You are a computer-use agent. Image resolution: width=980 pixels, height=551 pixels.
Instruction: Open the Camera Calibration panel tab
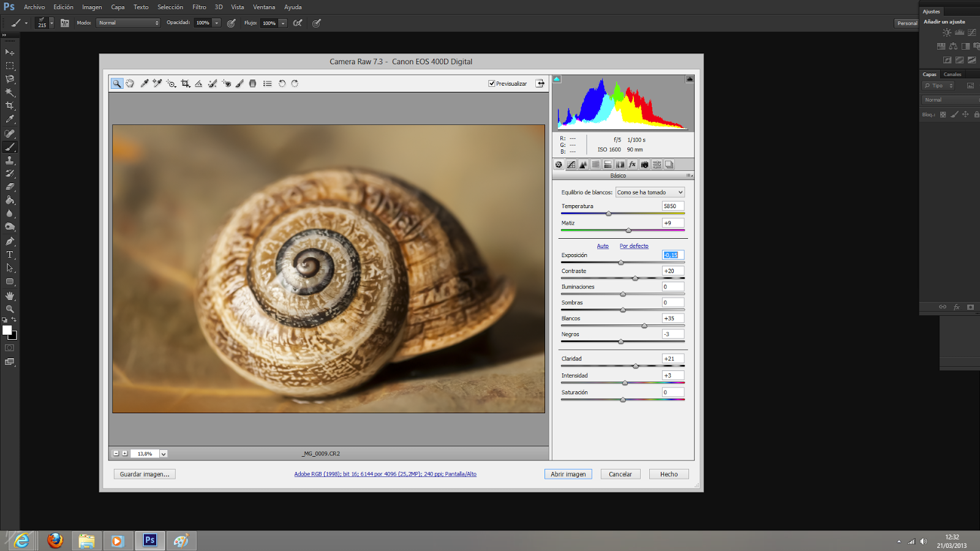644,165
